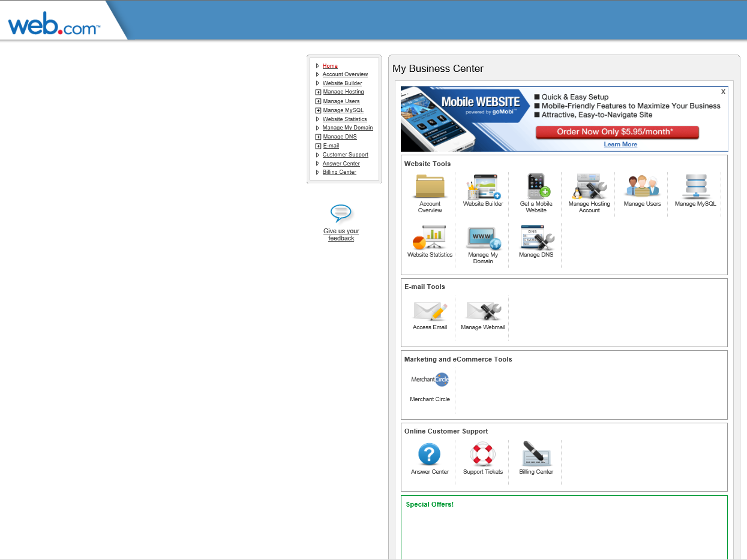Open the Manage Users icon

coord(642,186)
